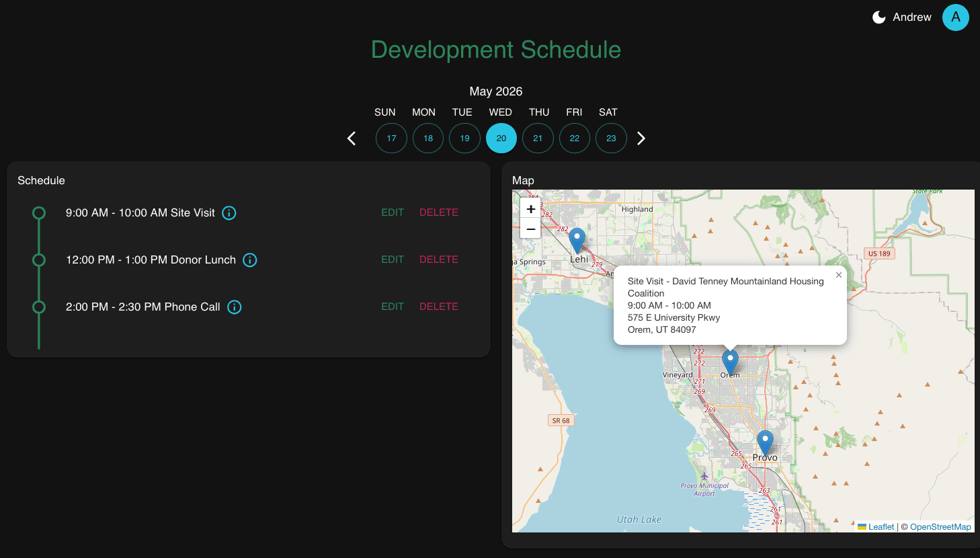This screenshot has height=558, width=980.
Task: Show info for Site Visit event
Action: (x=229, y=213)
